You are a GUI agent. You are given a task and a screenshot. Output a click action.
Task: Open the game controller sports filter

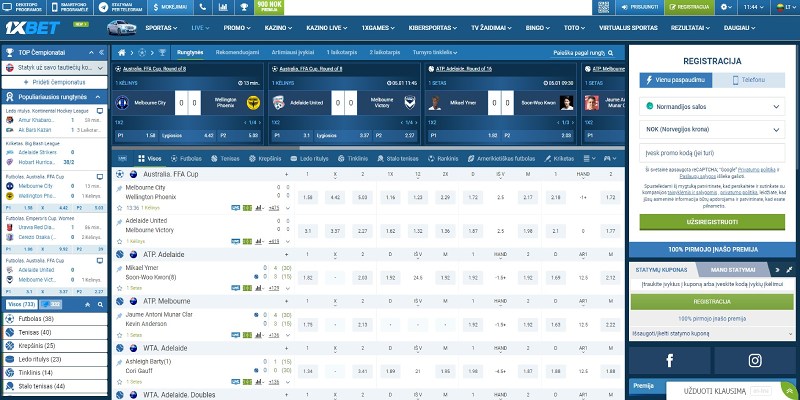click(610, 159)
